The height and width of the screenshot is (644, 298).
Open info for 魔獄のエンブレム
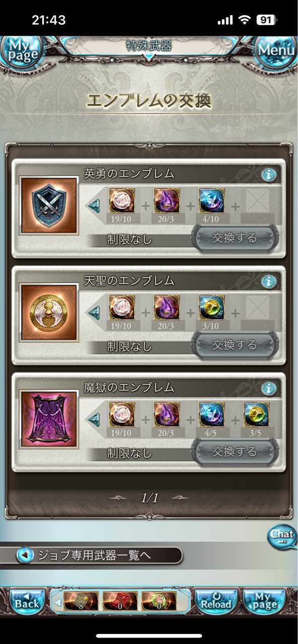(269, 388)
